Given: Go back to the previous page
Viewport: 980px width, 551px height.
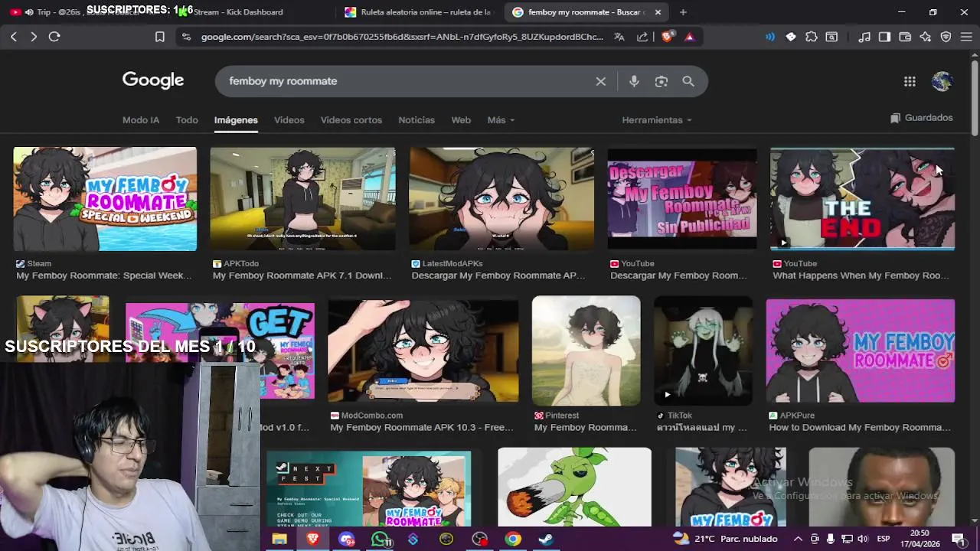Looking at the screenshot, I should 14,37.
